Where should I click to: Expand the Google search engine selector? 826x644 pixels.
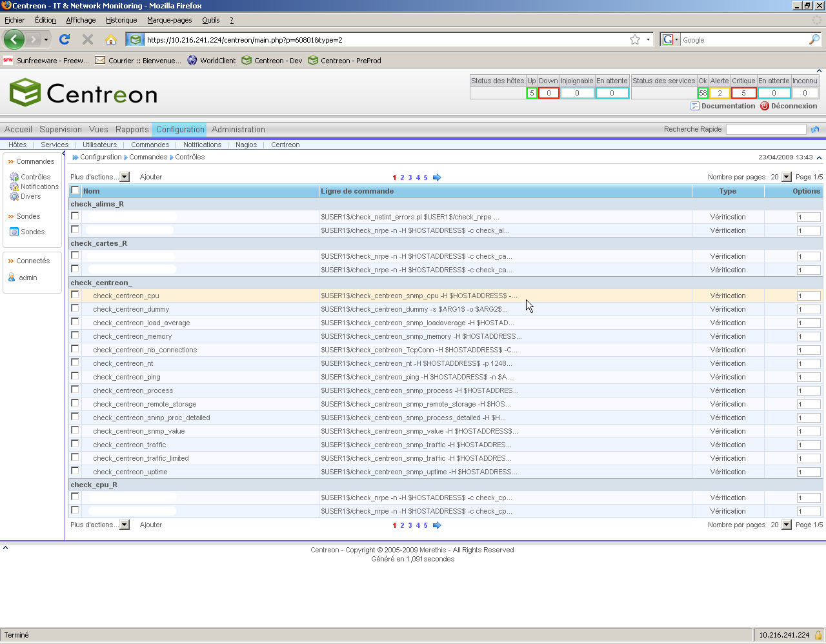click(x=670, y=39)
